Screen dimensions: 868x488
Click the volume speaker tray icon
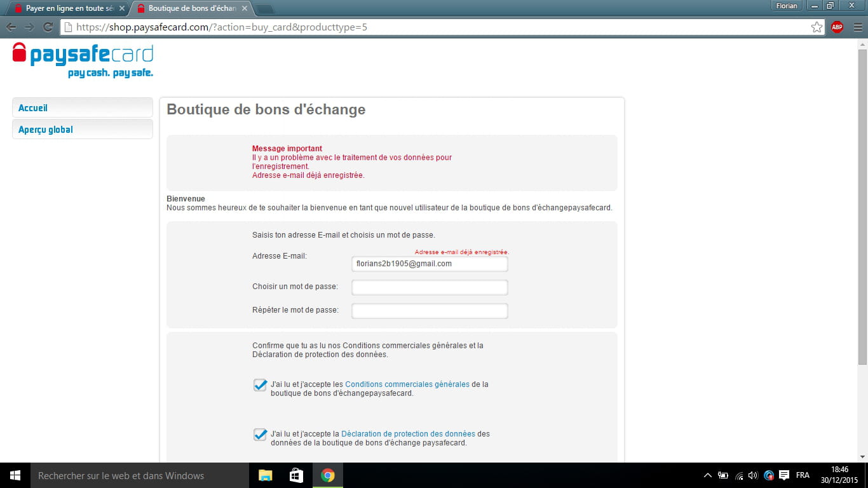coord(754,475)
